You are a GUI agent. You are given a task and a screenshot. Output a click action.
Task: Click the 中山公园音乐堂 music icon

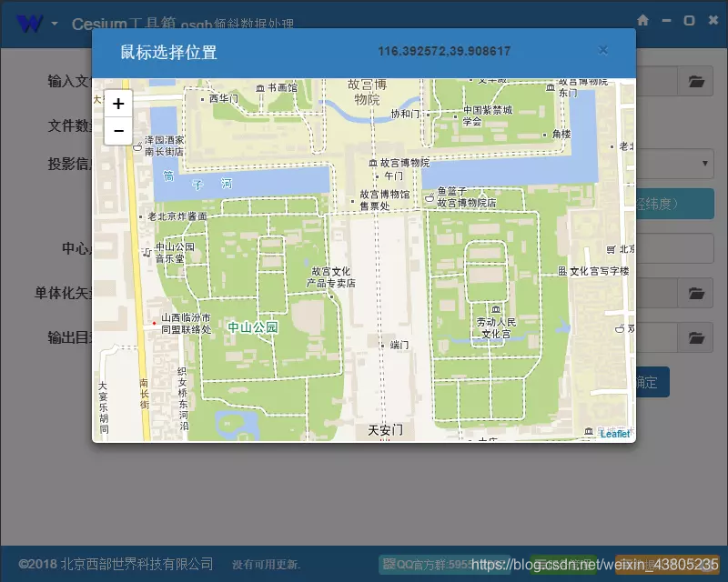click(147, 252)
